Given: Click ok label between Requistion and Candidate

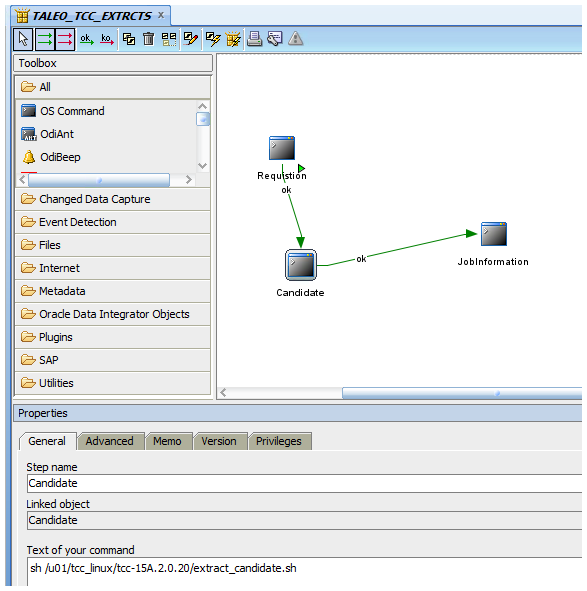Looking at the screenshot, I should 286,190.
